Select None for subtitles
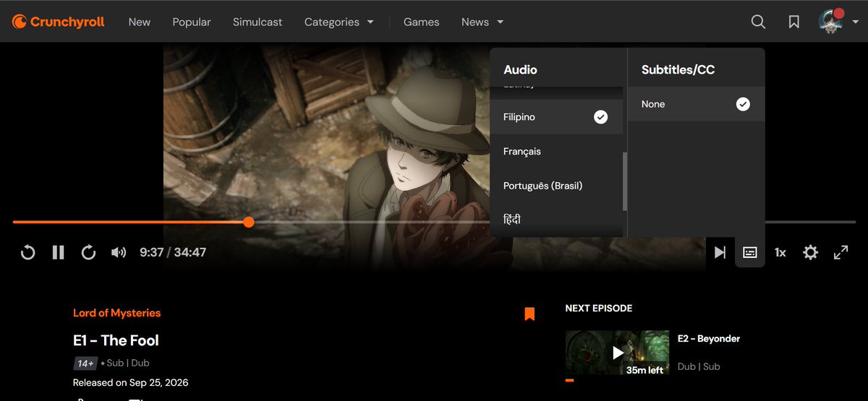 [x=696, y=104]
